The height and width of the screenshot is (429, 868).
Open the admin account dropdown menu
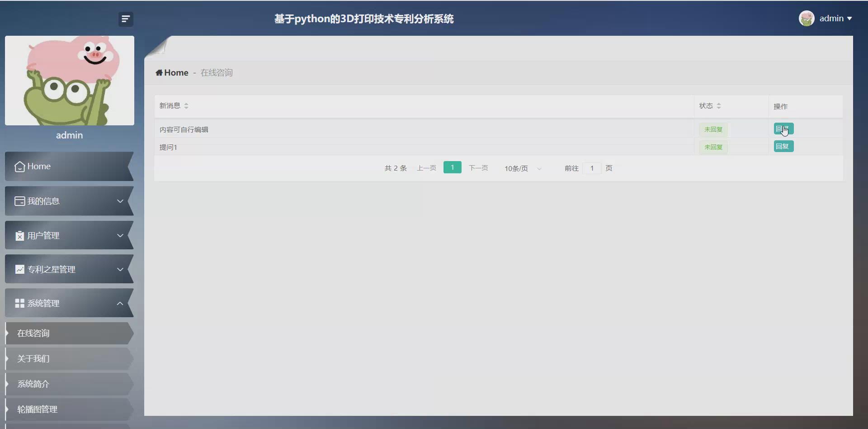(835, 18)
